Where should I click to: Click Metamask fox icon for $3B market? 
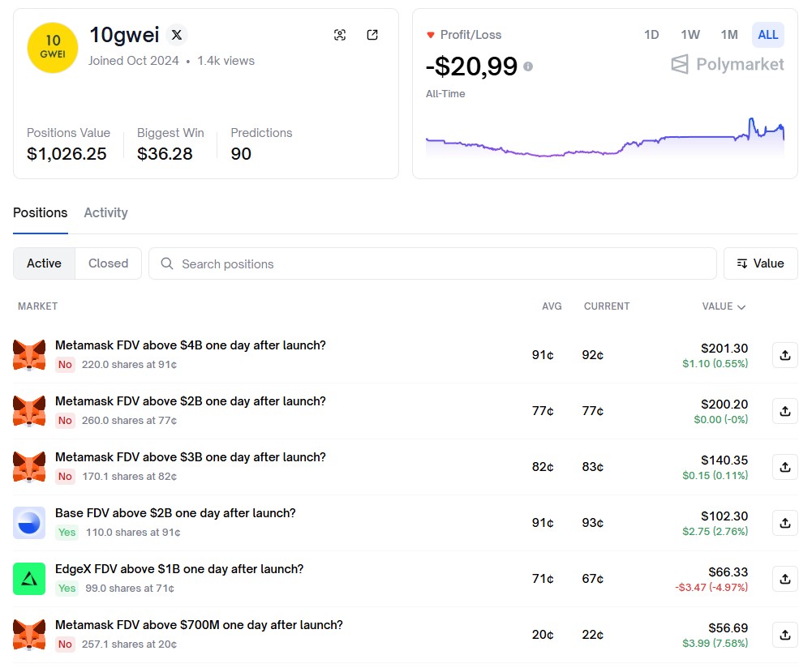[29, 467]
